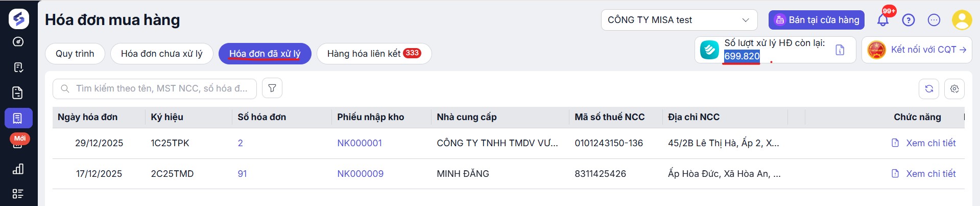Open the more options ellipsis icon
980x206 pixels.
click(x=934, y=20)
